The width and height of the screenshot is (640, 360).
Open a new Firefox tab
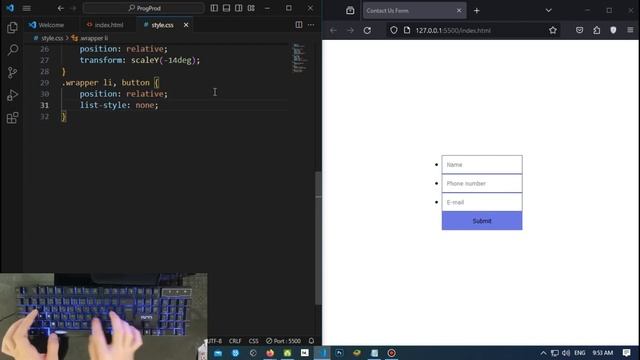pyautogui.click(x=477, y=11)
